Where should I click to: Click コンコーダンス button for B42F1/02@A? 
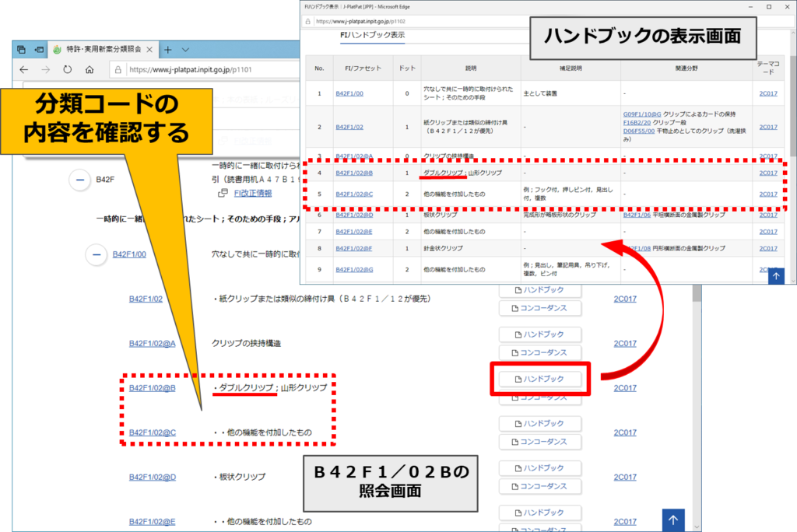[540, 352]
